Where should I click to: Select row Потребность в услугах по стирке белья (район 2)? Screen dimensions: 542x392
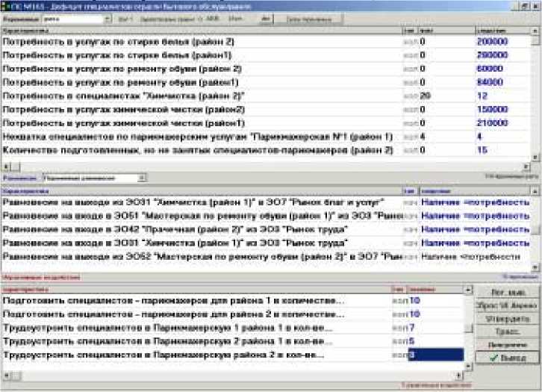pos(266,42)
